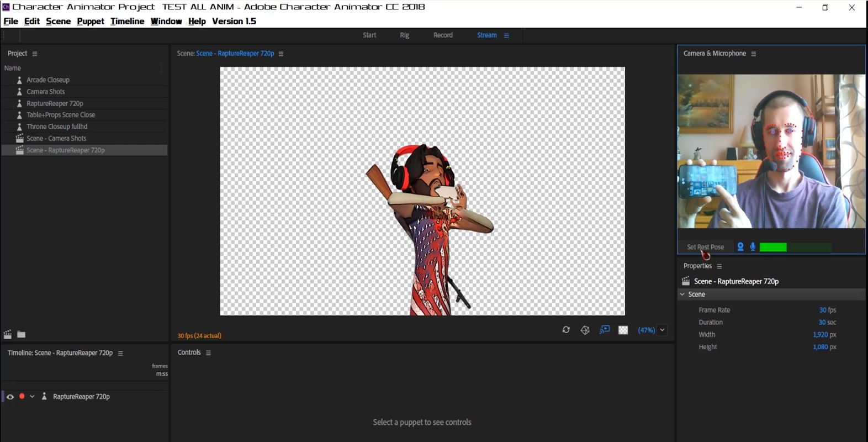Toggle the transparency checkerboard background
This screenshot has height=442, width=868.
[623, 330]
